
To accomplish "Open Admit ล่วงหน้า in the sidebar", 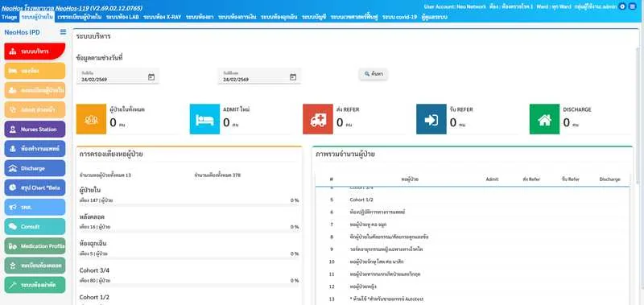I will pyautogui.click(x=35, y=109).
